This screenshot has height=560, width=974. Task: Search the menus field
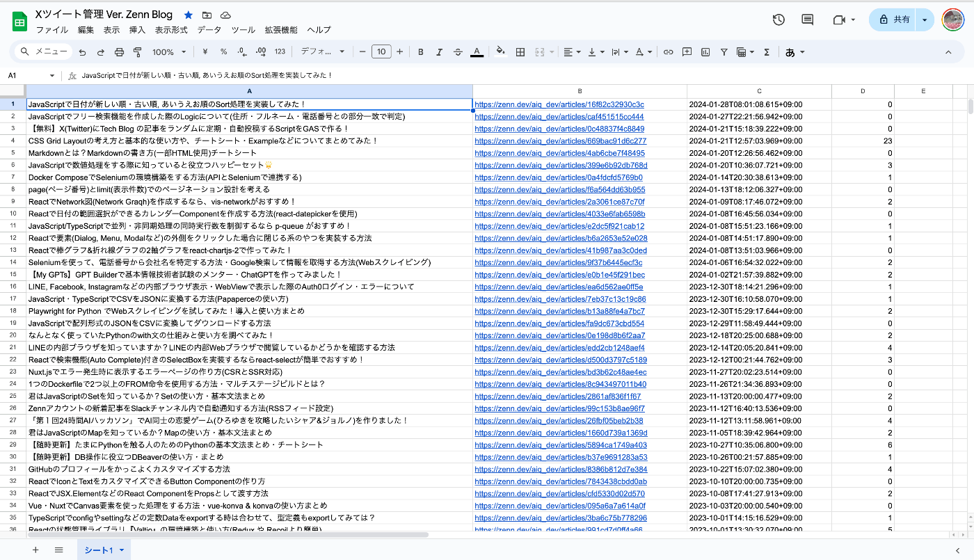coord(43,52)
